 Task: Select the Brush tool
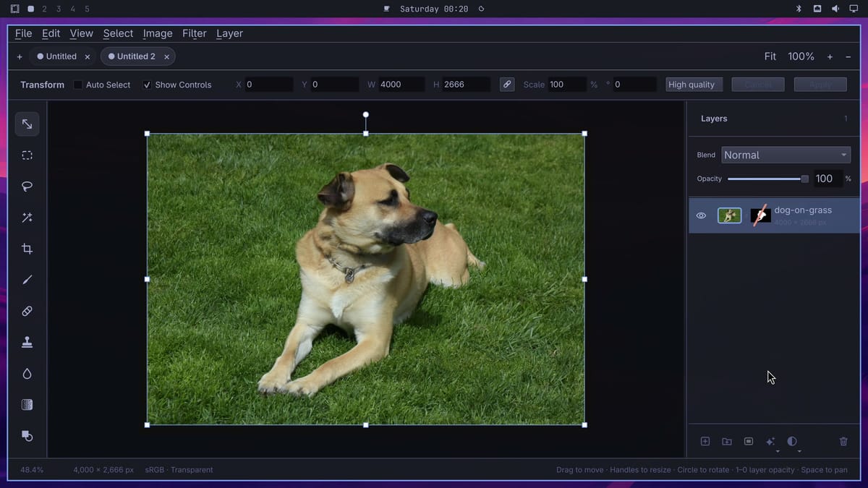click(x=27, y=280)
